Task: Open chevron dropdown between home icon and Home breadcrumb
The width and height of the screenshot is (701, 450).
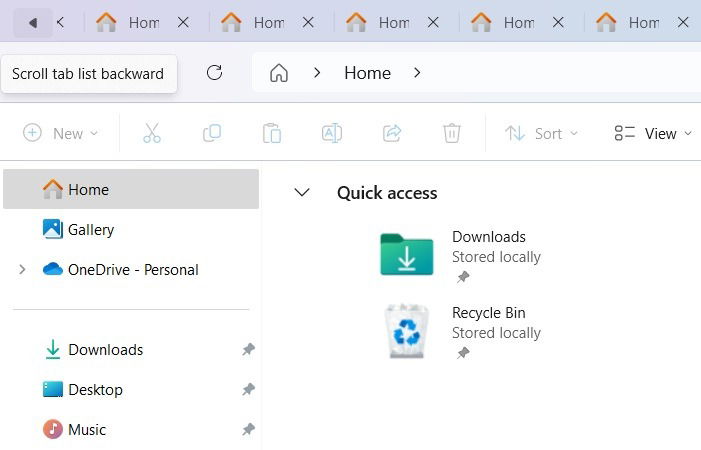Action: coord(317,72)
